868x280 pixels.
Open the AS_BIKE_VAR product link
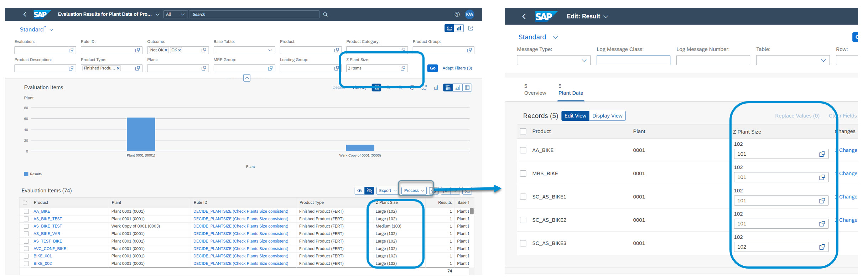coord(47,234)
